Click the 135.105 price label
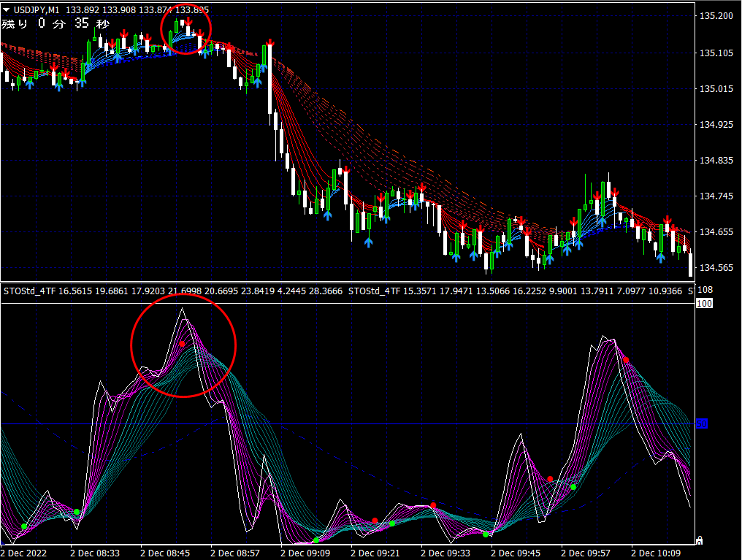This screenshot has width=742, height=560. 716,53
